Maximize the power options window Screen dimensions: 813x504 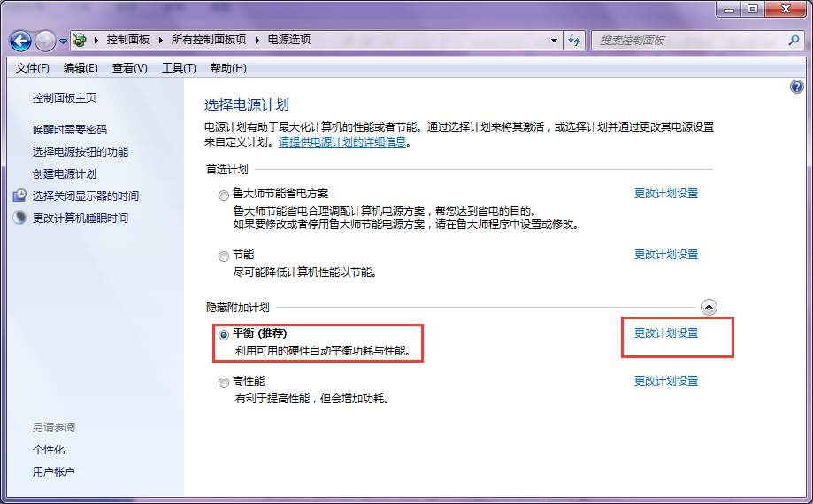[753, 9]
